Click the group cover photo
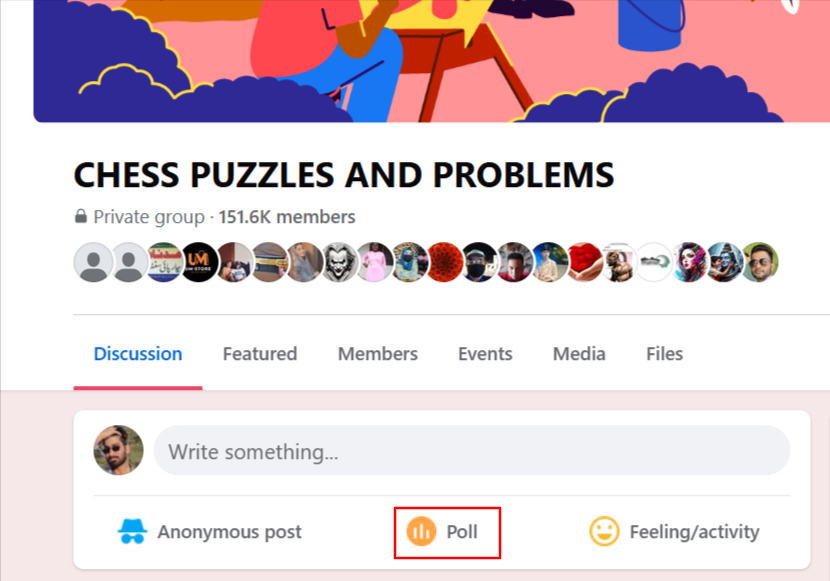 tap(415, 60)
